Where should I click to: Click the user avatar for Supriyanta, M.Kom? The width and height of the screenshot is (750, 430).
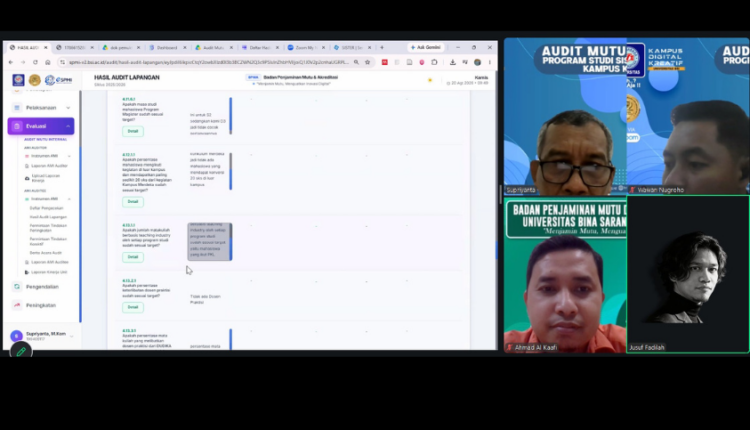[16, 336]
